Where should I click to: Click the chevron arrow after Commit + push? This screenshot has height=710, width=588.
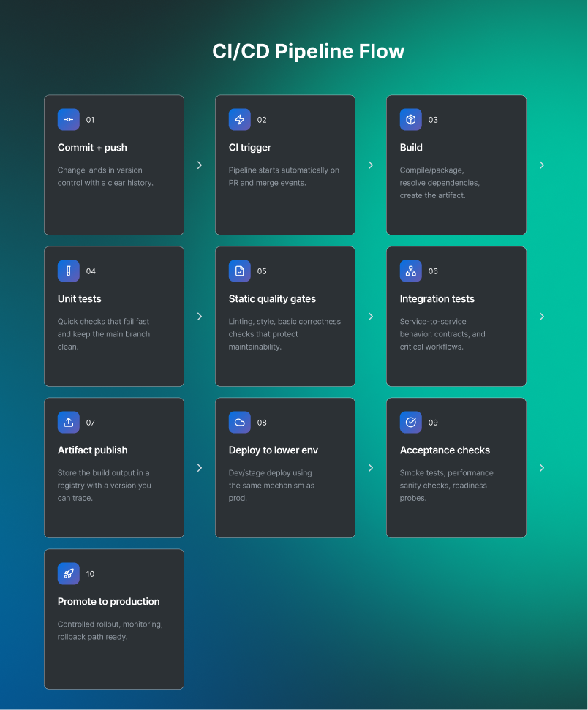tap(200, 165)
